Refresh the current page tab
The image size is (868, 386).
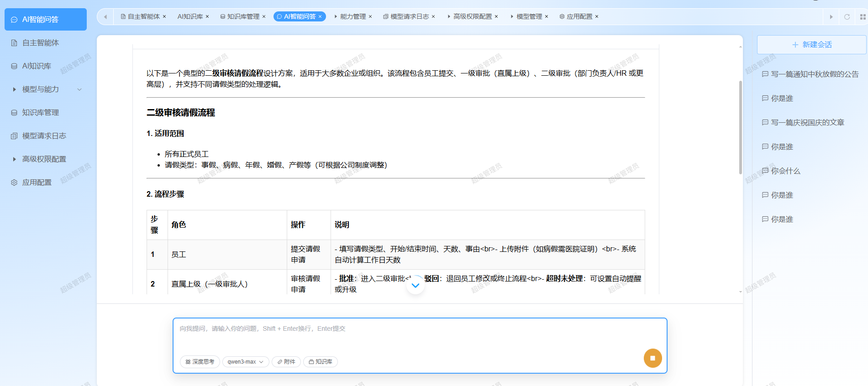point(847,17)
